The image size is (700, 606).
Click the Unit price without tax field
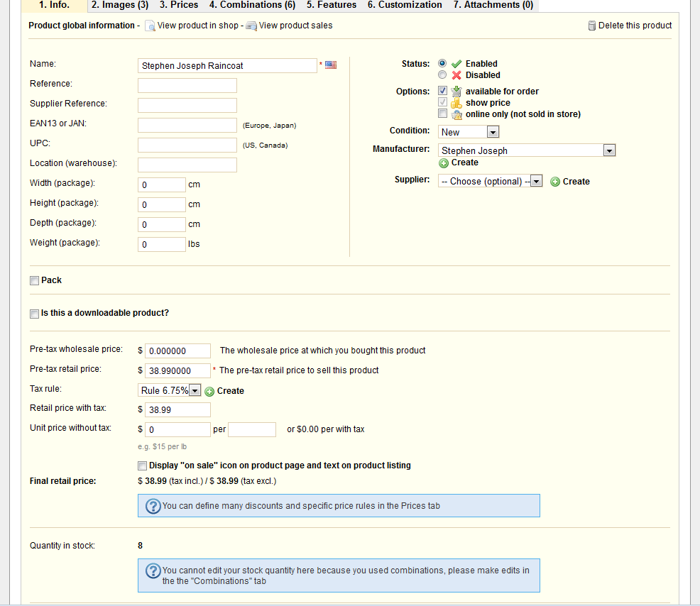tap(177, 429)
